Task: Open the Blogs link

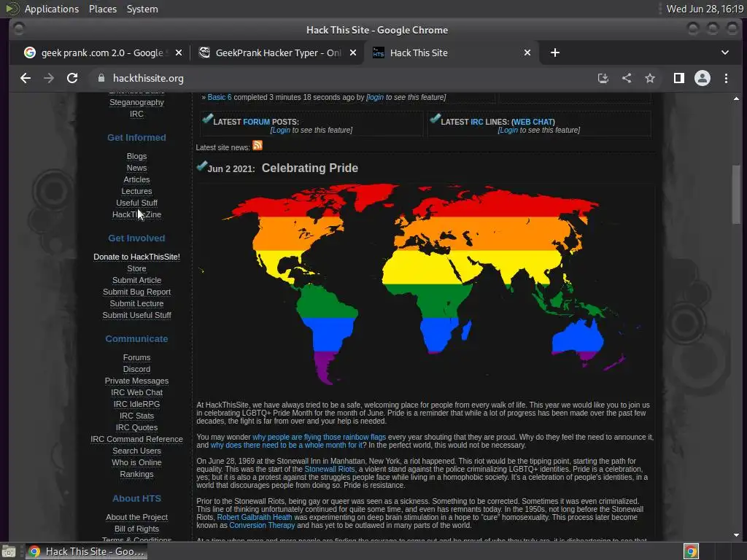Action: point(136,156)
